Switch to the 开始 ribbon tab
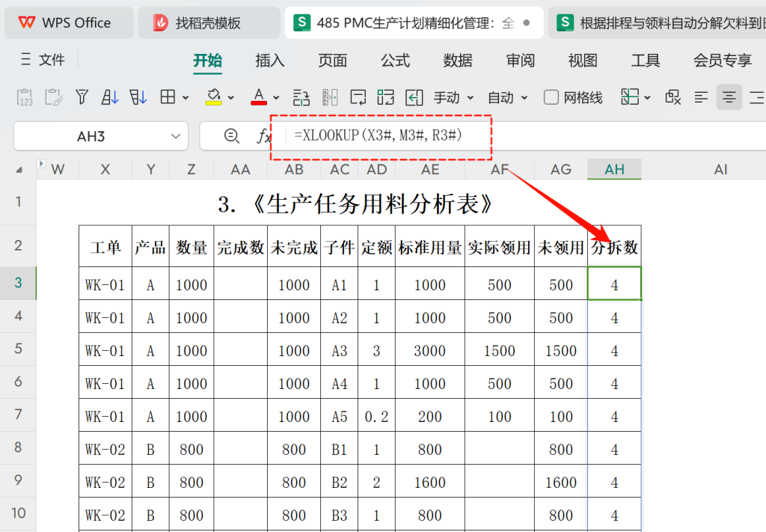Viewport: 766px width, 532px height. coord(207,61)
